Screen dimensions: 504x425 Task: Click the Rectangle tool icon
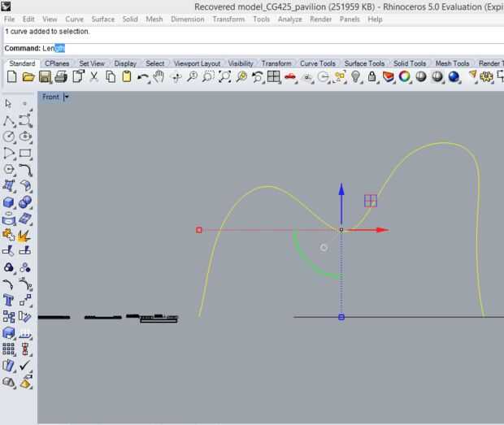25,153
